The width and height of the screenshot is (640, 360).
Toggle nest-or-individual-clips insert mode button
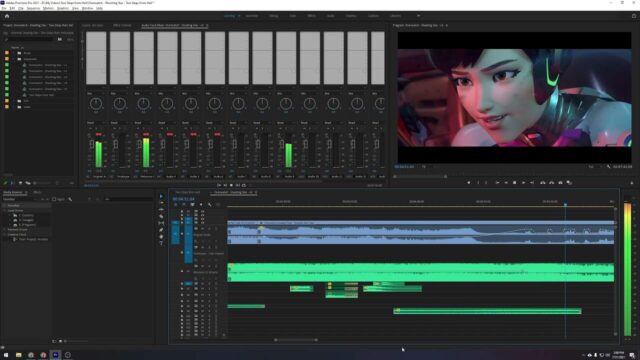click(x=176, y=204)
